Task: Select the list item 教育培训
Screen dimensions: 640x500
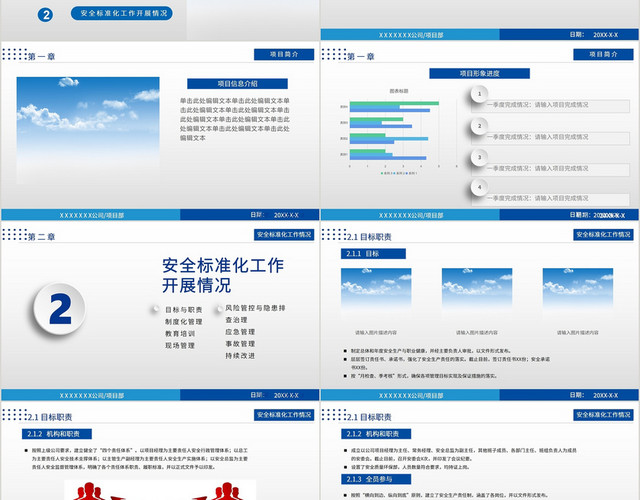Action: click(x=180, y=333)
